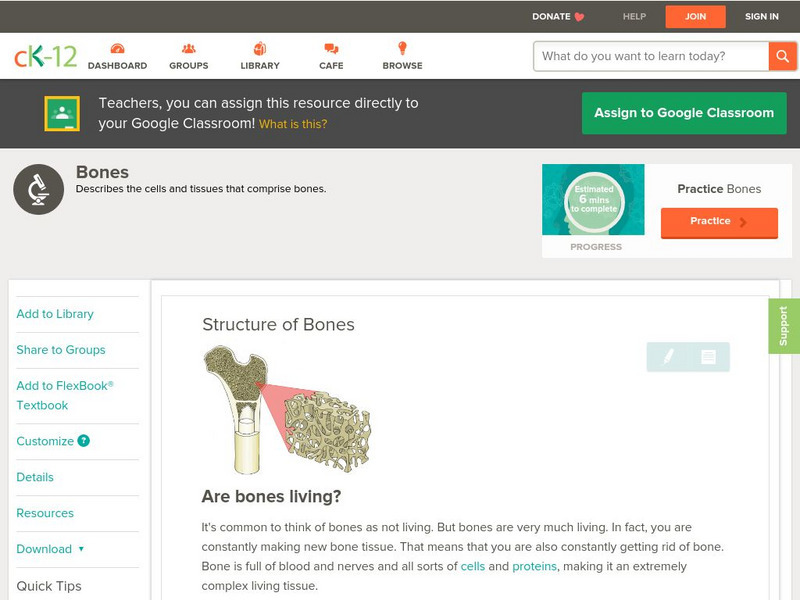The height and width of the screenshot is (600, 800).
Task: Click the circular progress indicator showing 6 mins
Action: coord(594,199)
